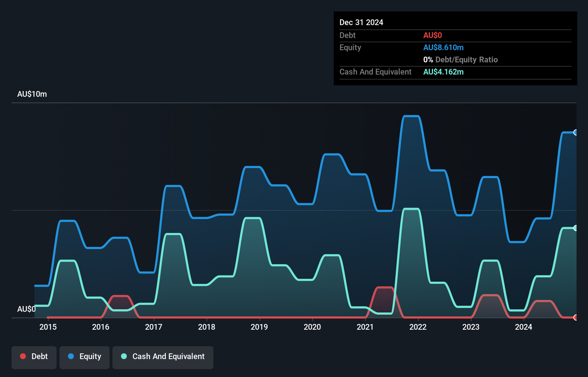
Task: Click the AU$0 y-axis label
Action: (26, 309)
